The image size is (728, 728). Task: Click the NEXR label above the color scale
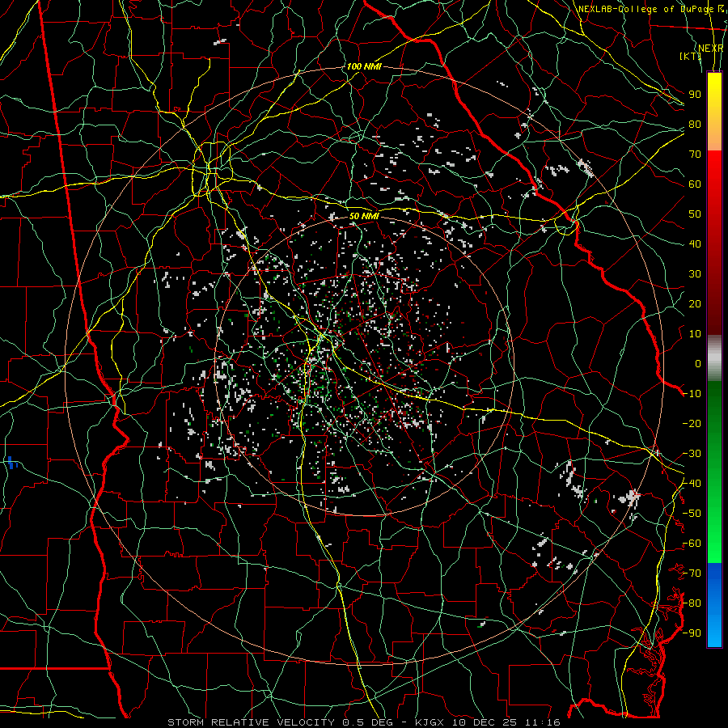710,48
